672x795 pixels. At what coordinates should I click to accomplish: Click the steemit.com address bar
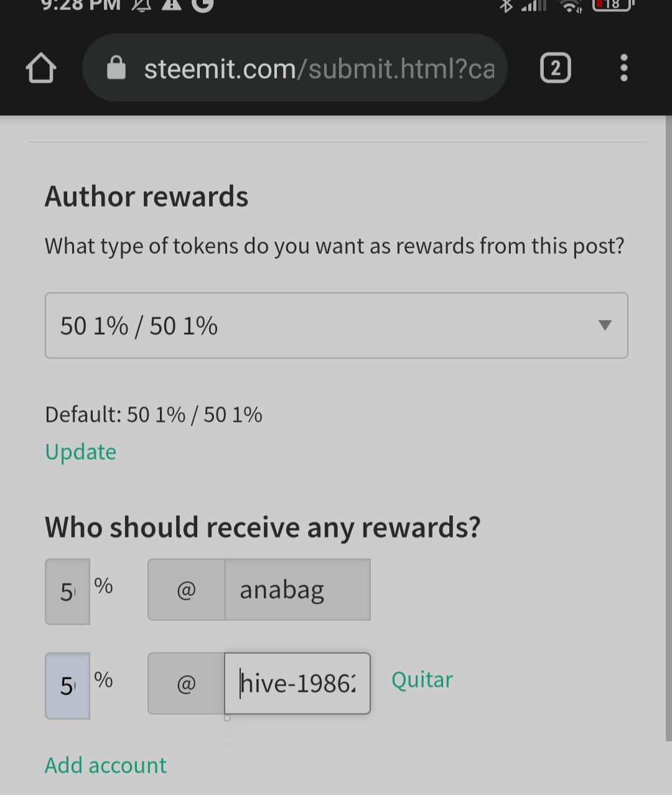pyautogui.click(x=295, y=68)
